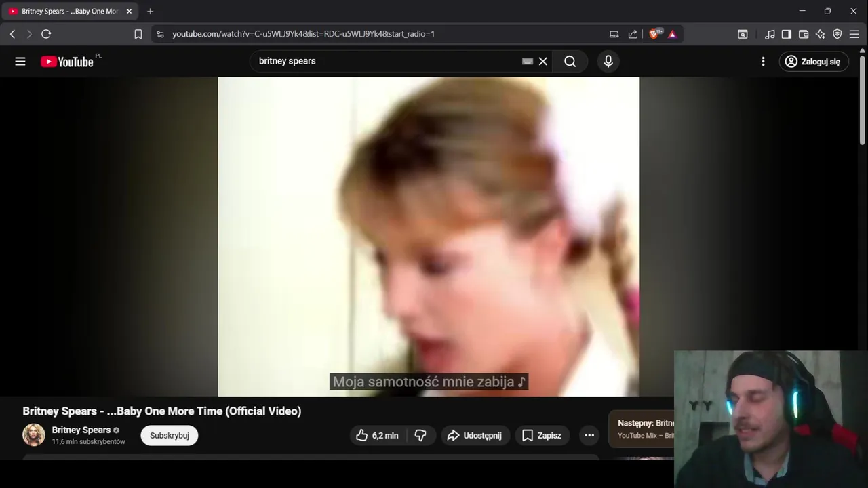Image resolution: width=868 pixels, height=488 pixels.
Task: Start voice search with the microphone
Action: click(608, 61)
